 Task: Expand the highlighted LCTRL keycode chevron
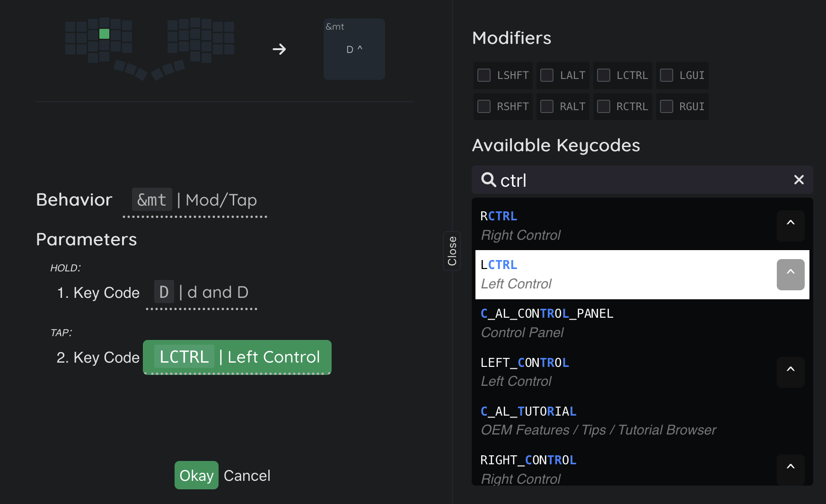click(790, 274)
